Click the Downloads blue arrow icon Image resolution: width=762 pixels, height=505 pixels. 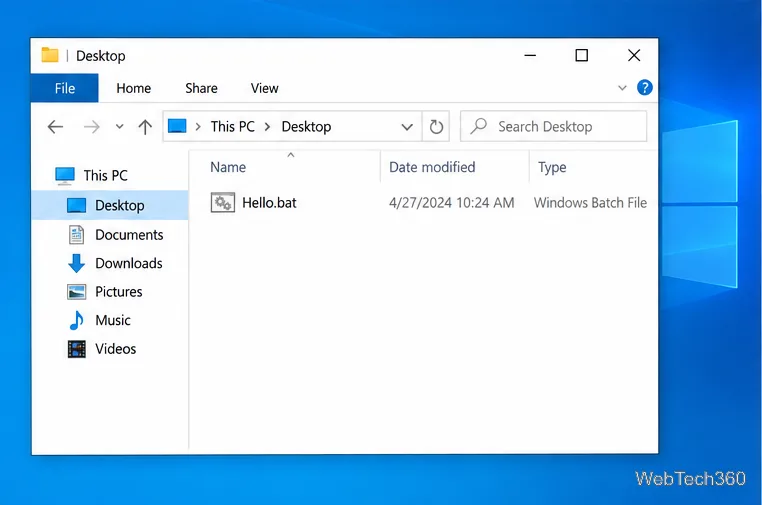(76, 263)
